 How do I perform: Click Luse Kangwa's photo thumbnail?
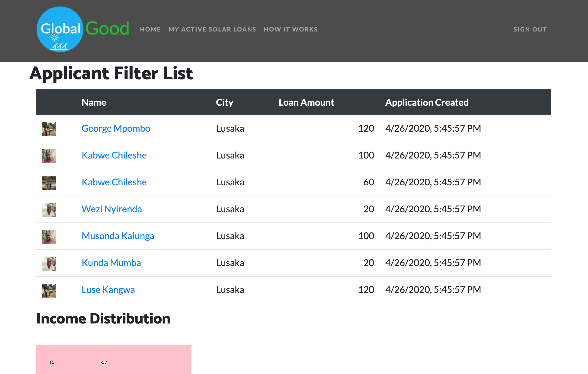point(49,290)
